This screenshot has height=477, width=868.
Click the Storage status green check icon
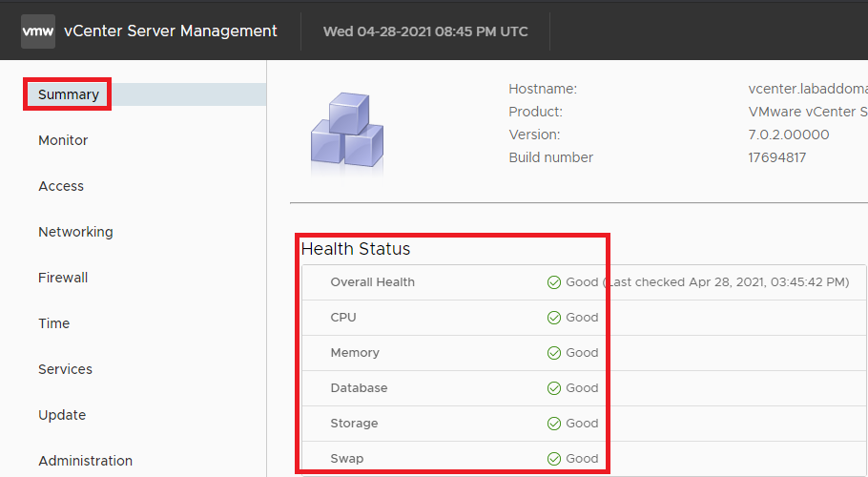(x=553, y=424)
